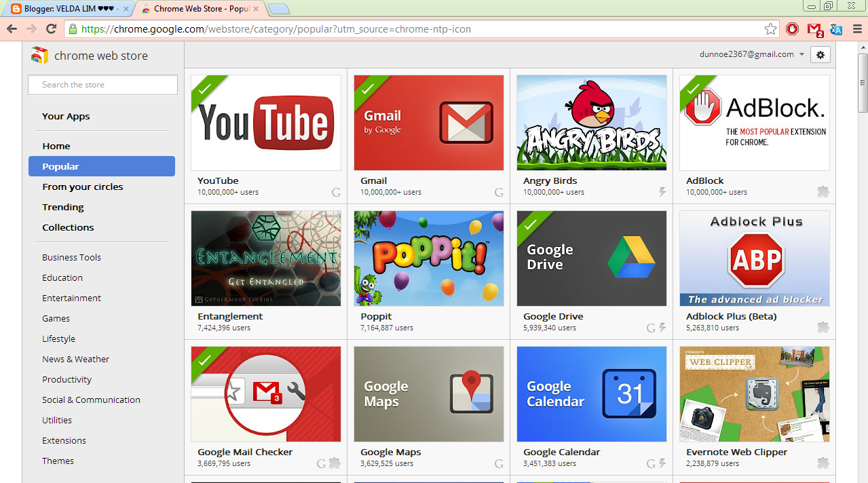Click the Poppit title text
The height and width of the screenshot is (483, 868).
(376, 316)
